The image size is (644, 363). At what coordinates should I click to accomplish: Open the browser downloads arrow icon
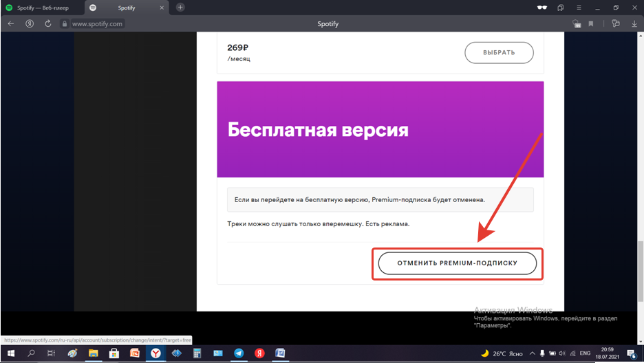(634, 23)
